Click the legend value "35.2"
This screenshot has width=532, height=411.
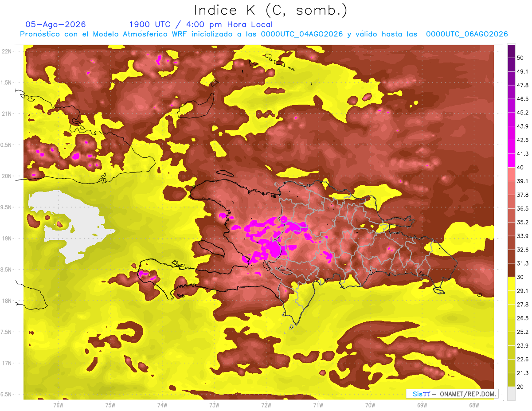tap(522, 222)
